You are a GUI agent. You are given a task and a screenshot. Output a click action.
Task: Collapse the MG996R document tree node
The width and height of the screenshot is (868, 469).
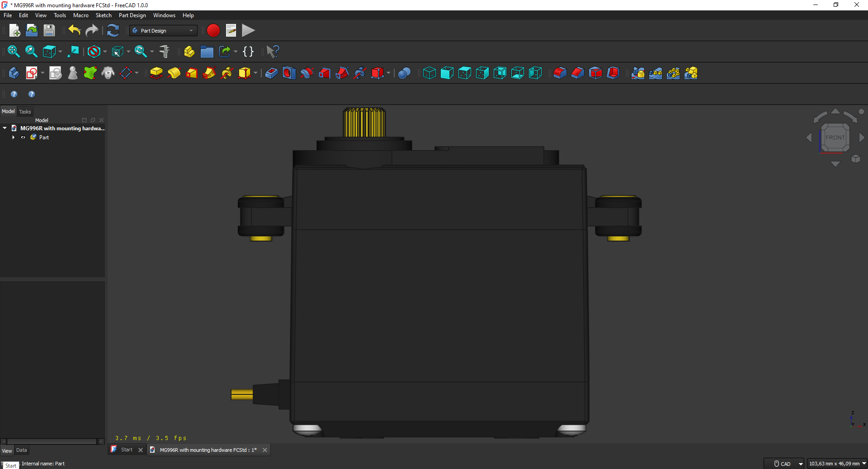[x=5, y=128]
